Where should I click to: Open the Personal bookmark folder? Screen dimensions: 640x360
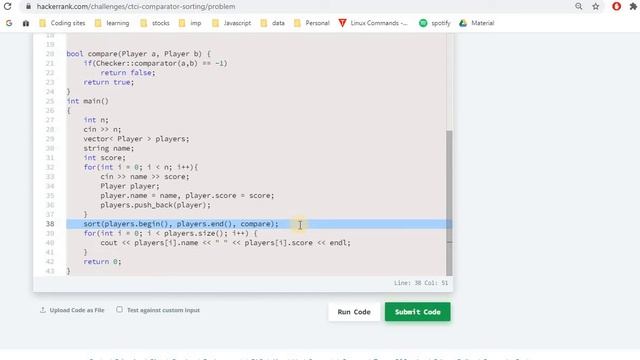312,23
